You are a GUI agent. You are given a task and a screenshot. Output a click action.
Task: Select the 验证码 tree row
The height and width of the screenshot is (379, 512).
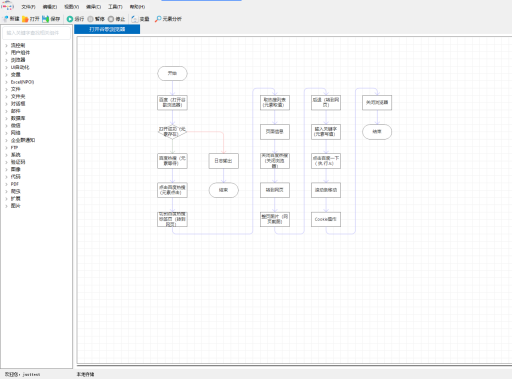tap(18, 162)
